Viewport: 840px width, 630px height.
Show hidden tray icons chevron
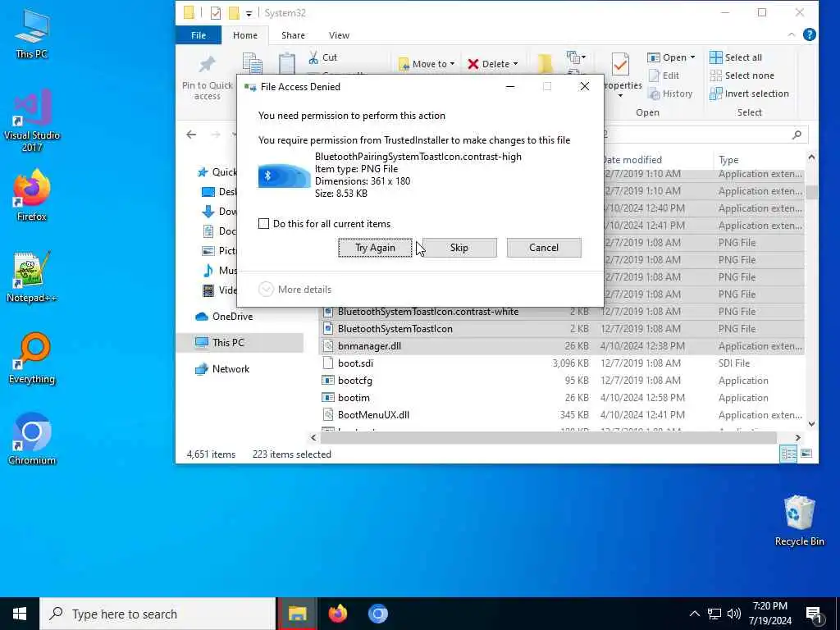[694, 614]
